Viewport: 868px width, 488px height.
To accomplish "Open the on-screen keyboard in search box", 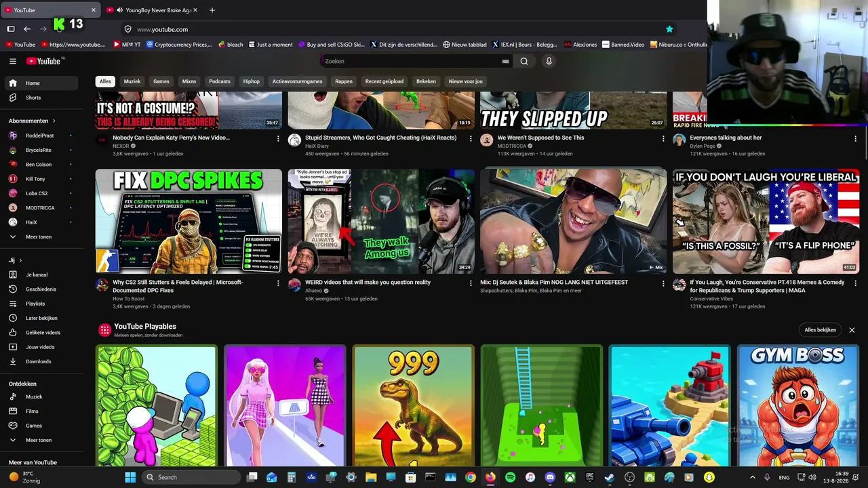I will pos(505,61).
